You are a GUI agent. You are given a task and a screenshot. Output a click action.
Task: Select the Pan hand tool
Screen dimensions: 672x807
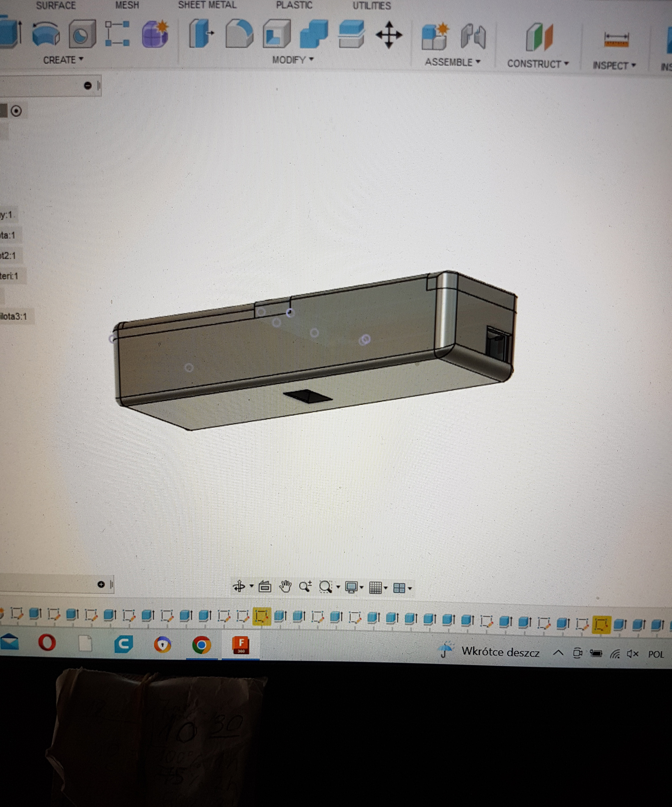click(x=285, y=587)
